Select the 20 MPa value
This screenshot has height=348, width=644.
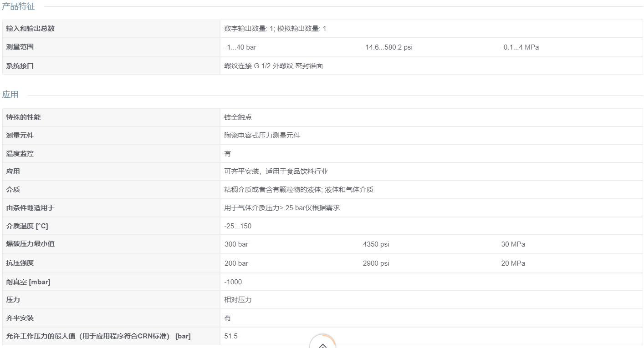click(x=513, y=263)
